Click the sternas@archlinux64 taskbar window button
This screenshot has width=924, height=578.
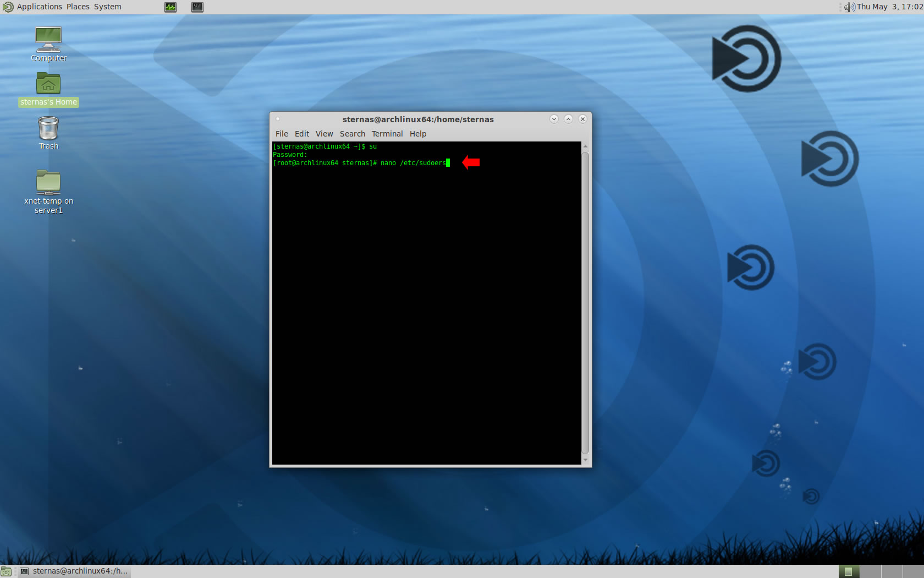click(74, 571)
